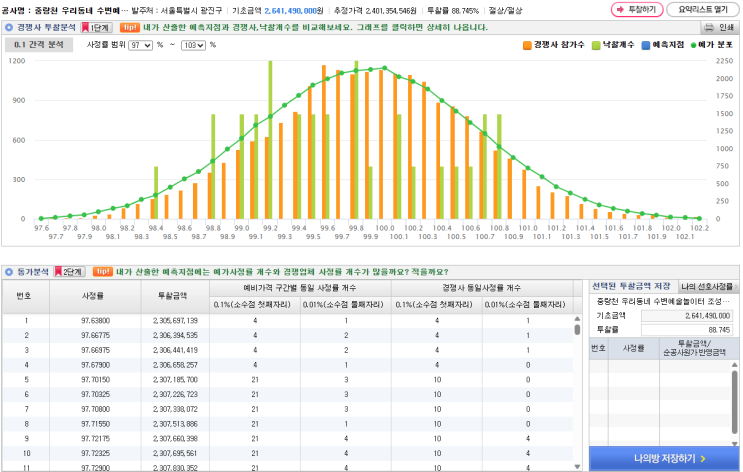Toggle the 예가 분포 legend dot

693,45
